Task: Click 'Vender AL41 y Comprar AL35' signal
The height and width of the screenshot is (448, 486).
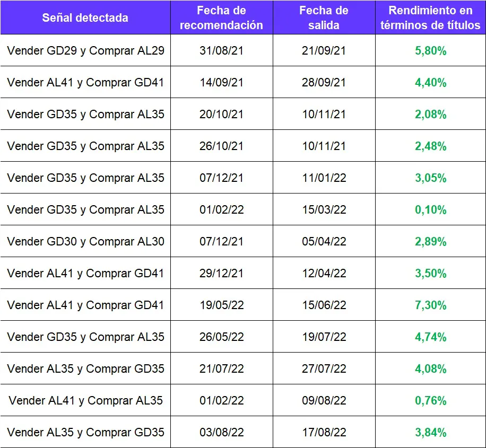Action: pos(85,401)
